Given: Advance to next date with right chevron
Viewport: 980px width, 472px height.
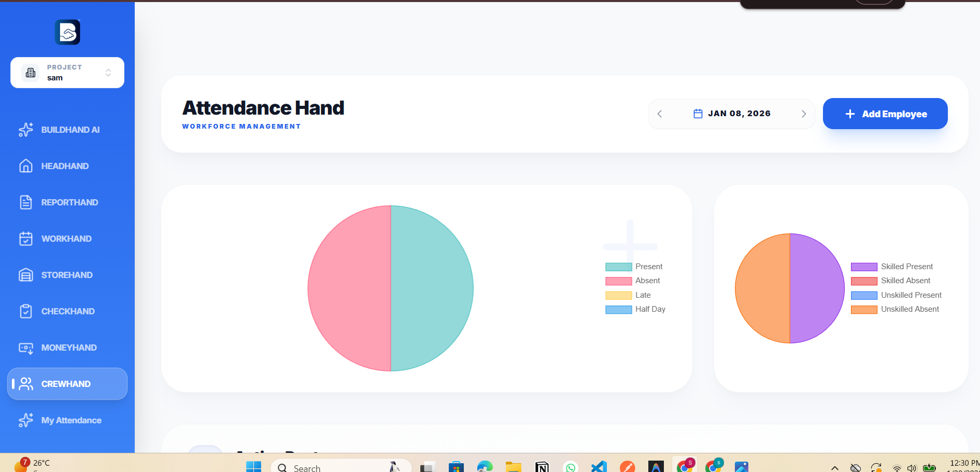Looking at the screenshot, I should [804, 114].
